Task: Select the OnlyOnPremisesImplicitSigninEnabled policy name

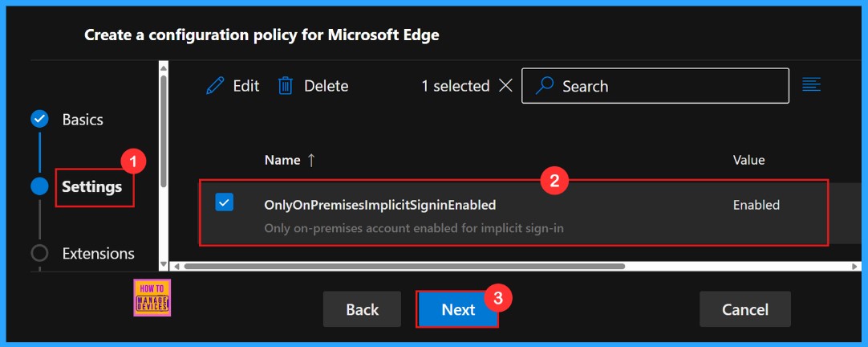Action: (379, 205)
